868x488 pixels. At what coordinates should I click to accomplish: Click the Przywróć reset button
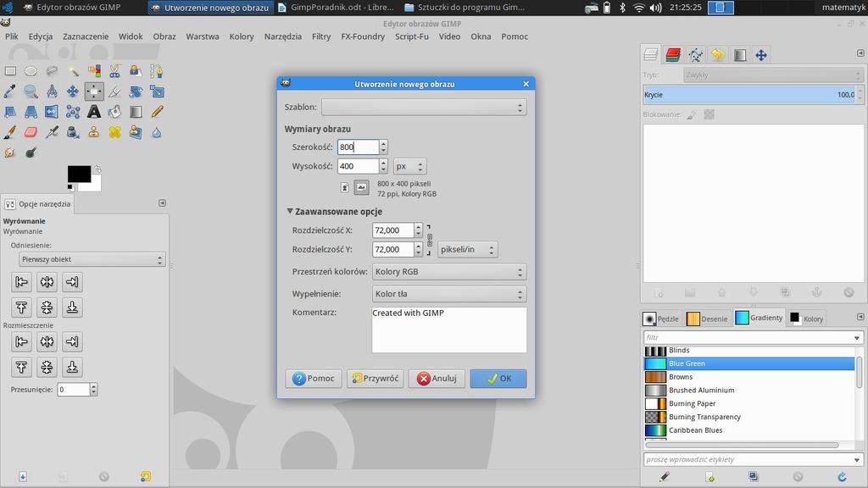click(x=376, y=379)
